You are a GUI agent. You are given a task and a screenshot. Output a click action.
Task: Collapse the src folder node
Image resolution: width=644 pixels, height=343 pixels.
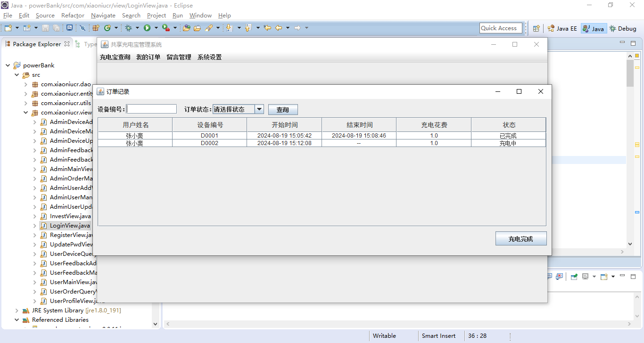(x=17, y=75)
